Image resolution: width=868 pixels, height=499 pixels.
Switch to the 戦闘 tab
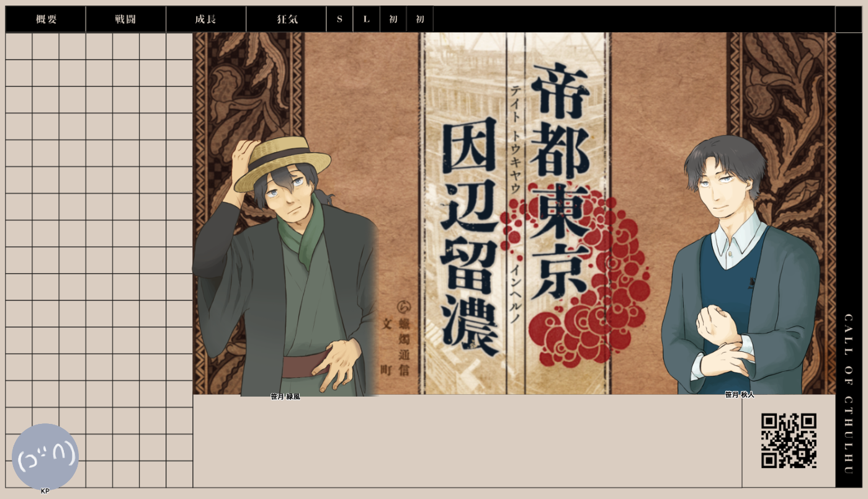coord(125,19)
